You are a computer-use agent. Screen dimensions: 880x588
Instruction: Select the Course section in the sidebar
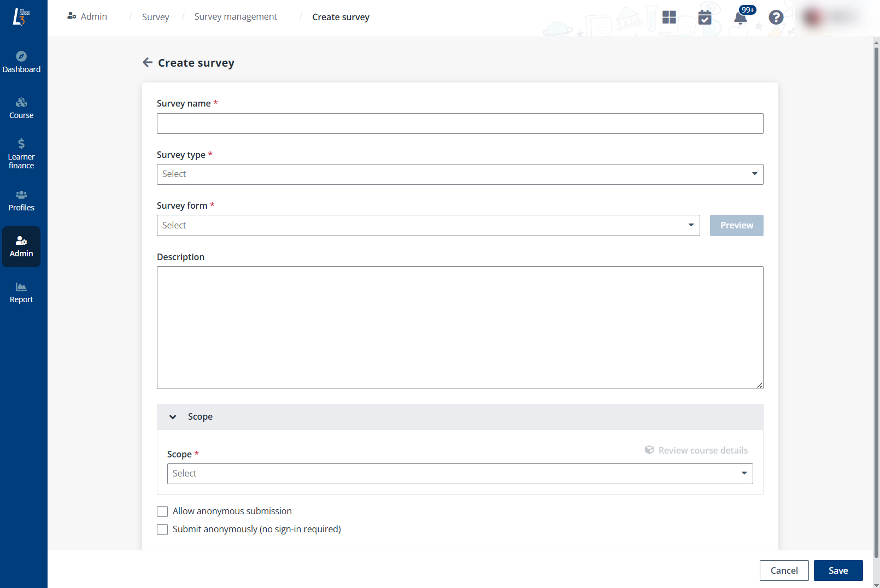pos(21,107)
